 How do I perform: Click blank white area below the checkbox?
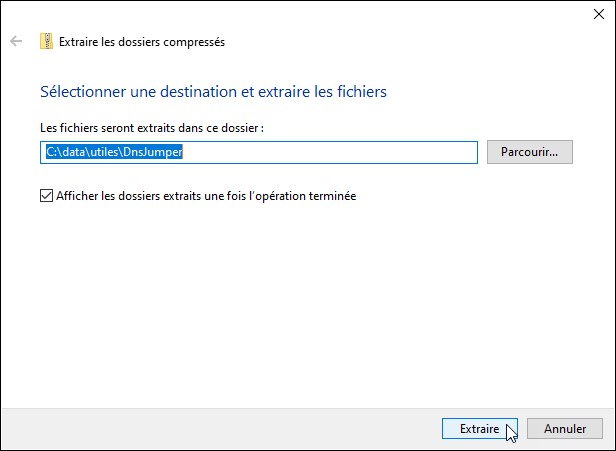(x=300, y=300)
